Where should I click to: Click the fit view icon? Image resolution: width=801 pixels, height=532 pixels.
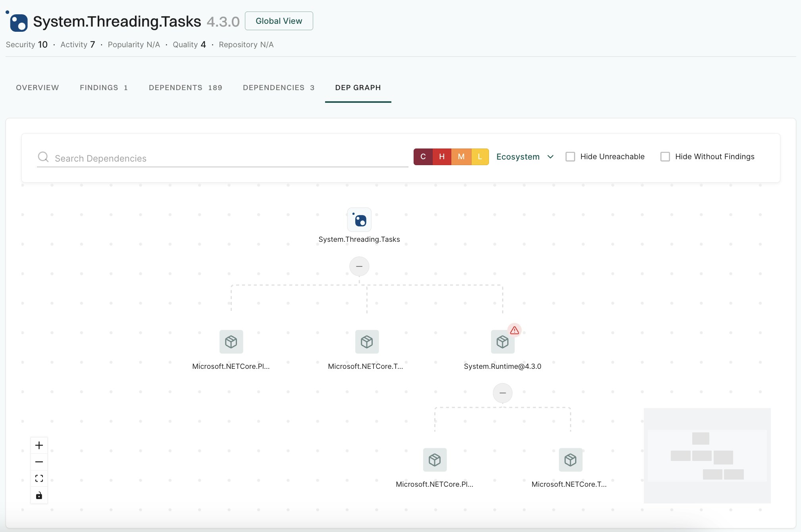coord(39,478)
